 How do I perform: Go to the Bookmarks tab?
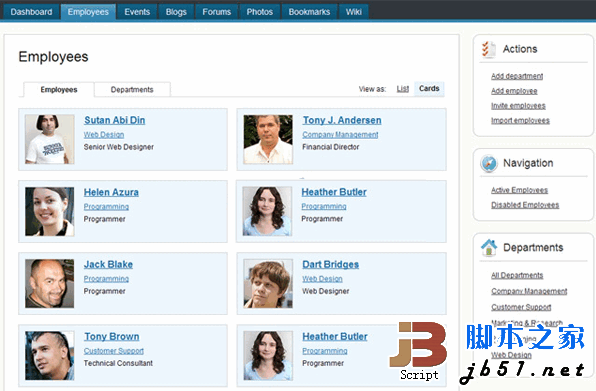pos(309,12)
